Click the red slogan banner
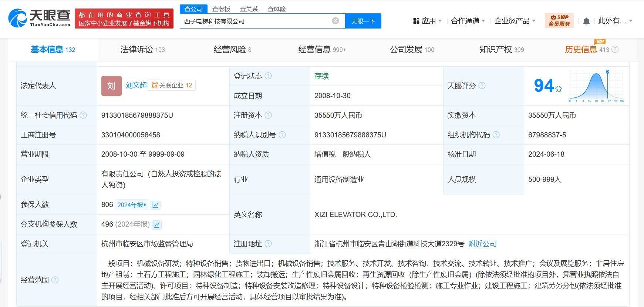 (x=124, y=19)
